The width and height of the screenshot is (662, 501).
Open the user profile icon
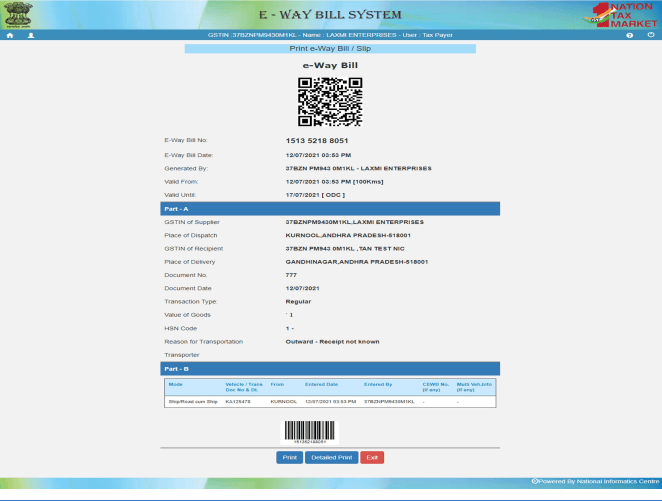(x=31, y=35)
